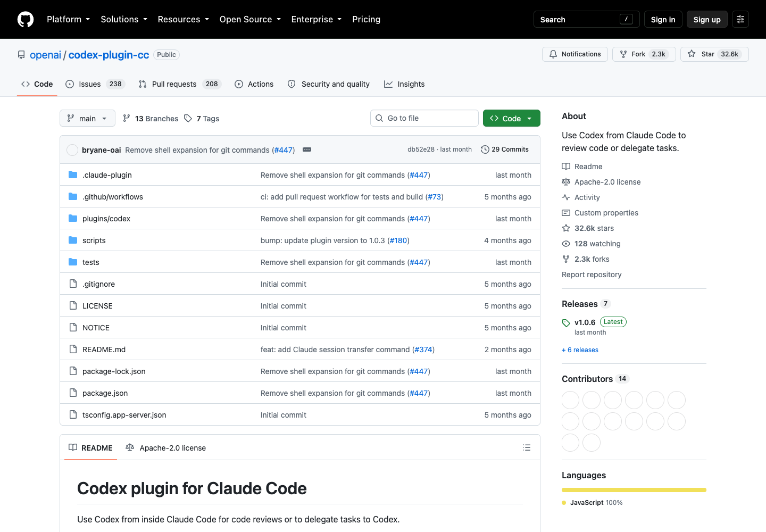The height and width of the screenshot is (532, 766).
Task: Click the star icon beside 32.6k stars
Action: click(566, 228)
